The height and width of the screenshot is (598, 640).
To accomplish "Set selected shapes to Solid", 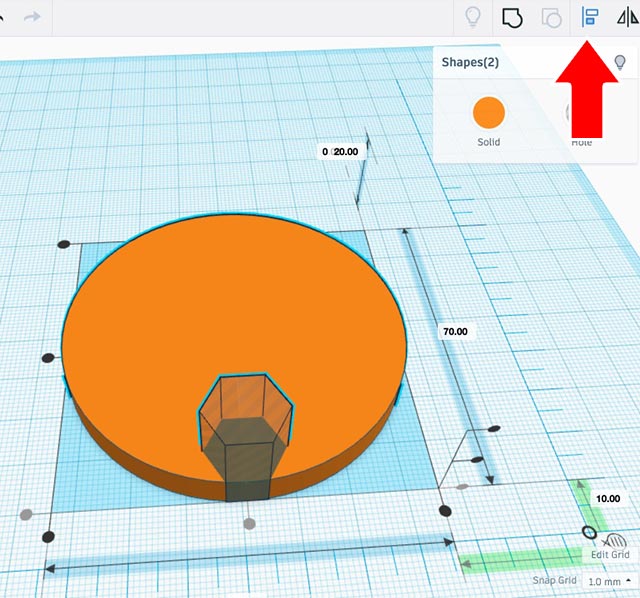I will click(488, 142).
